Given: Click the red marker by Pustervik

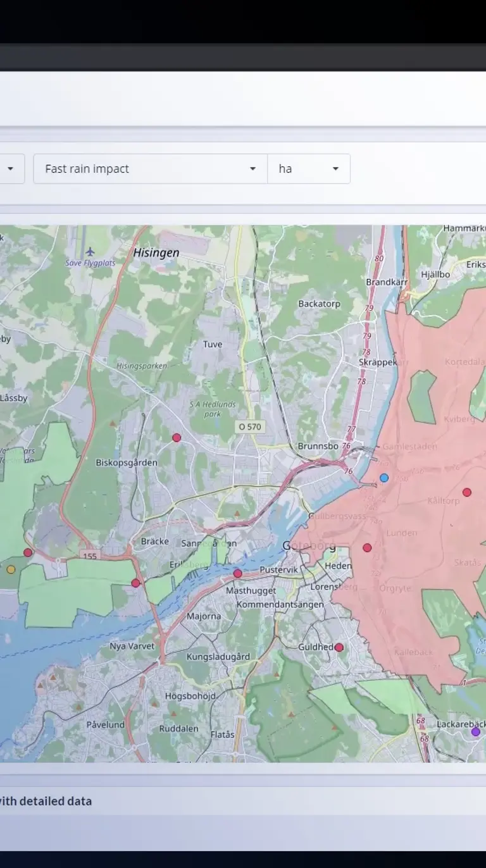Looking at the screenshot, I should (x=238, y=574).
